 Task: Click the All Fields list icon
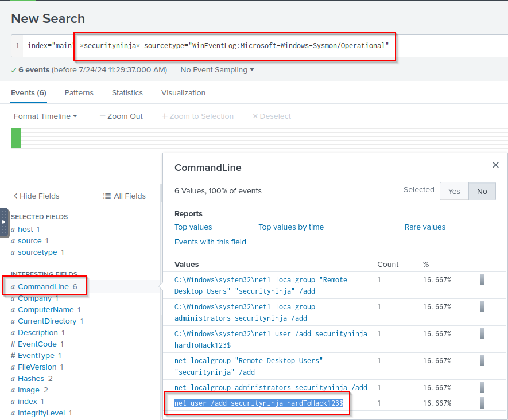coord(107,196)
